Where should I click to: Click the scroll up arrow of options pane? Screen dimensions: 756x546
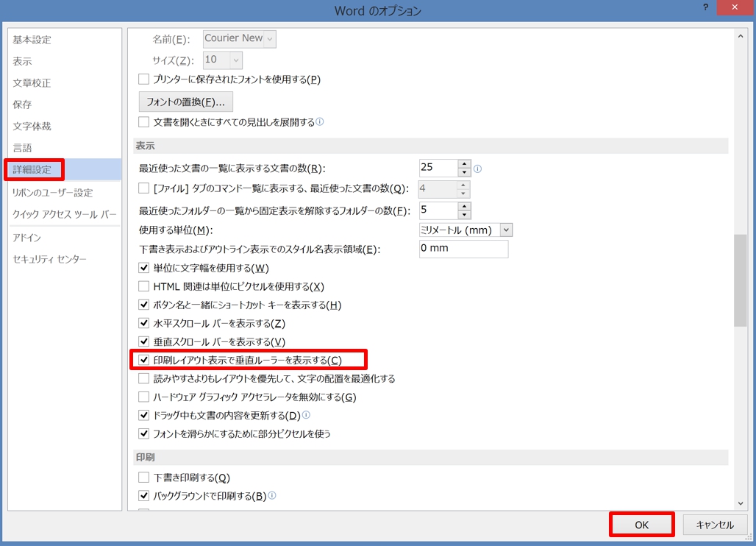(740, 36)
